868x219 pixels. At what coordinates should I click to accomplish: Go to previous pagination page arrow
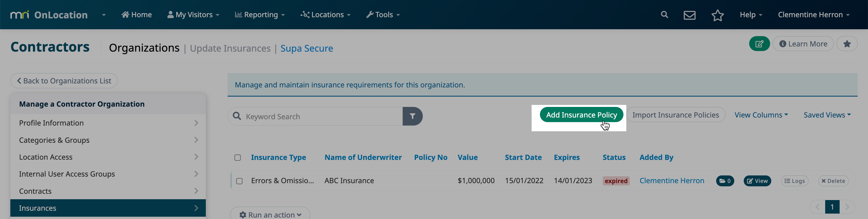817,207
